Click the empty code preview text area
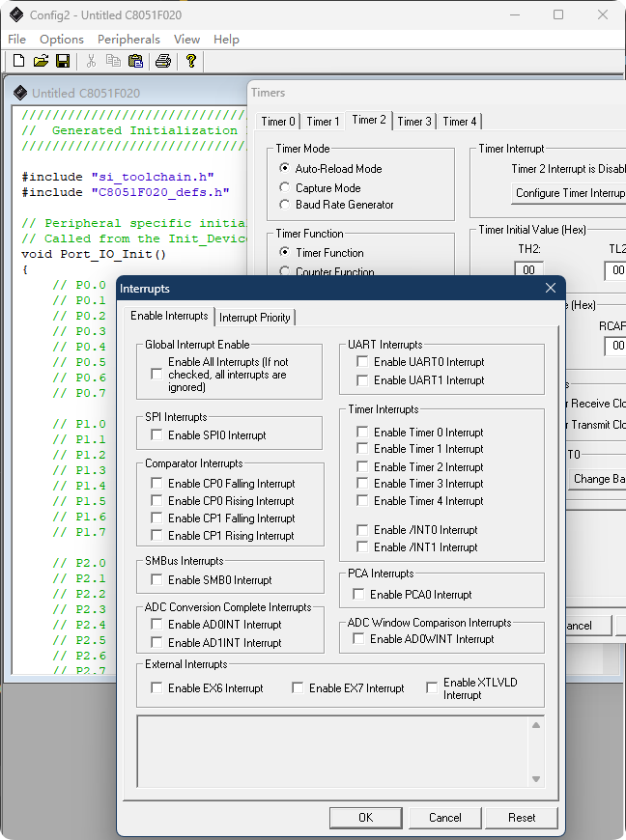Image resolution: width=626 pixels, height=840 pixels. click(x=333, y=751)
